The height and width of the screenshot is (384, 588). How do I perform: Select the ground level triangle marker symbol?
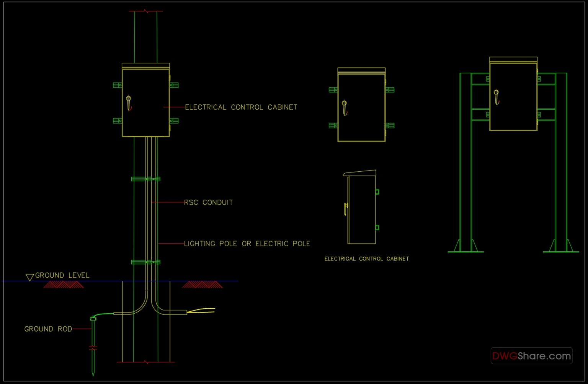tap(30, 276)
